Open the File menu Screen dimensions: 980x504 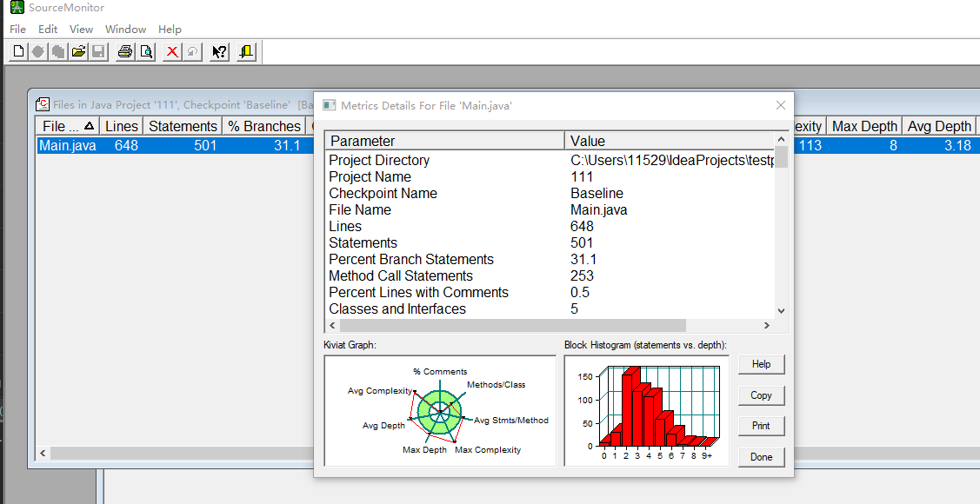coord(17,29)
